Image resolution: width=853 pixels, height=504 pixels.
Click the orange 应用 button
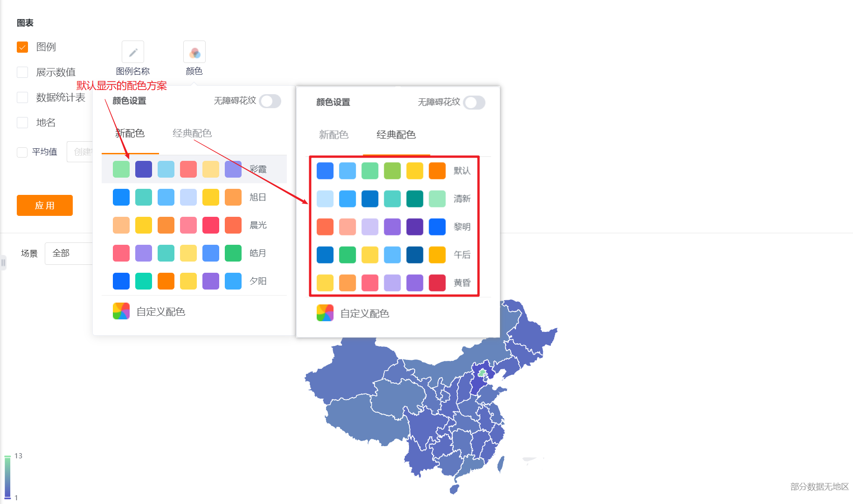45,206
